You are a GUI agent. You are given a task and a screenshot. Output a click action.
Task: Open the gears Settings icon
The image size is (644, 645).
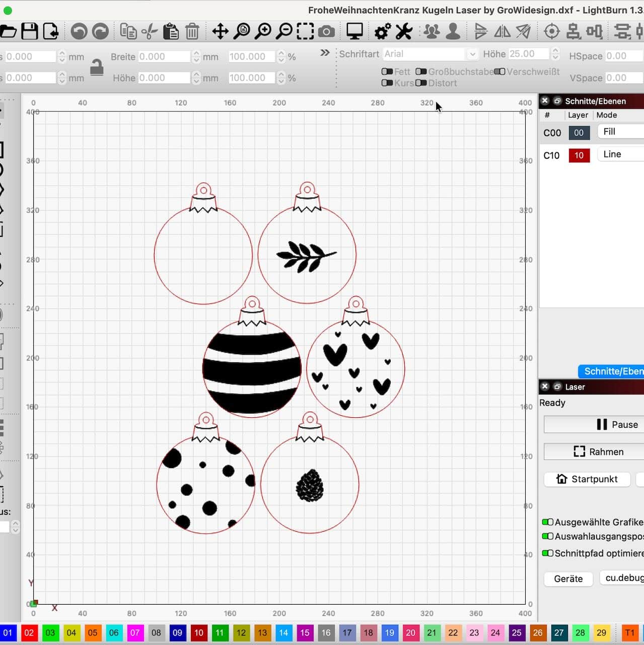(x=382, y=32)
